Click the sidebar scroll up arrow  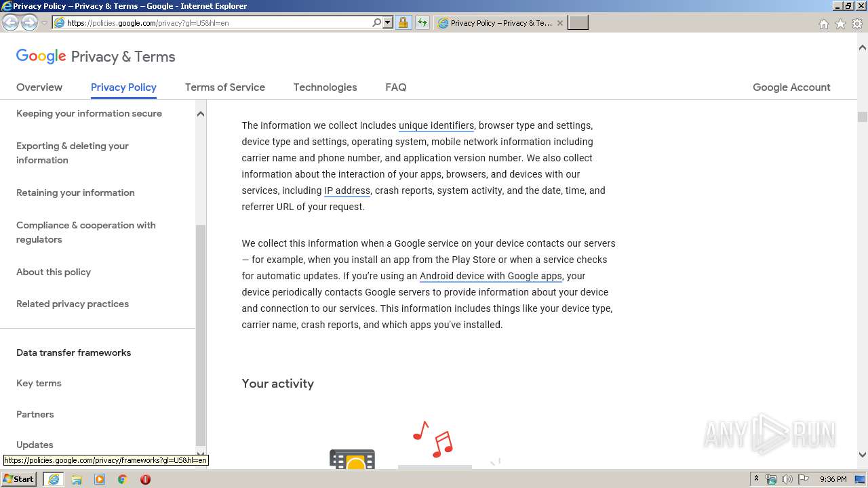[x=200, y=114]
